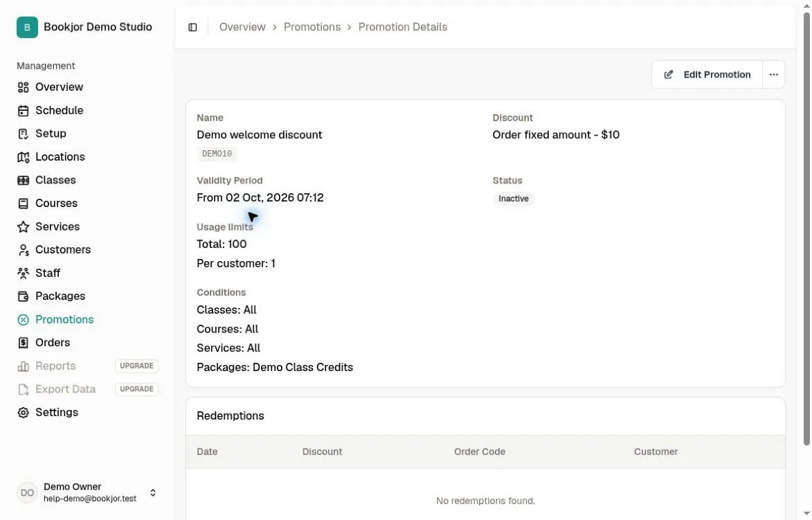Image resolution: width=812 pixels, height=520 pixels.
Task: Click 'Demo welcome discount' name text
Action: coord(260,134)
